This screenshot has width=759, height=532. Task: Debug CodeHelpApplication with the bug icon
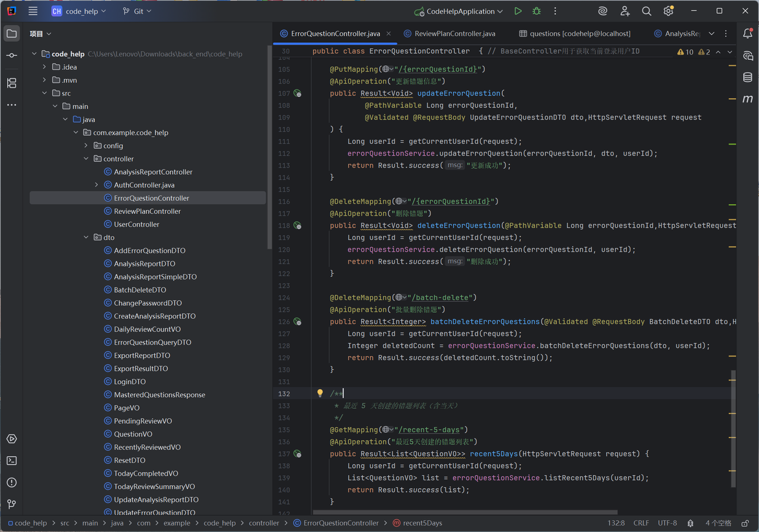[x=537, y=11]
